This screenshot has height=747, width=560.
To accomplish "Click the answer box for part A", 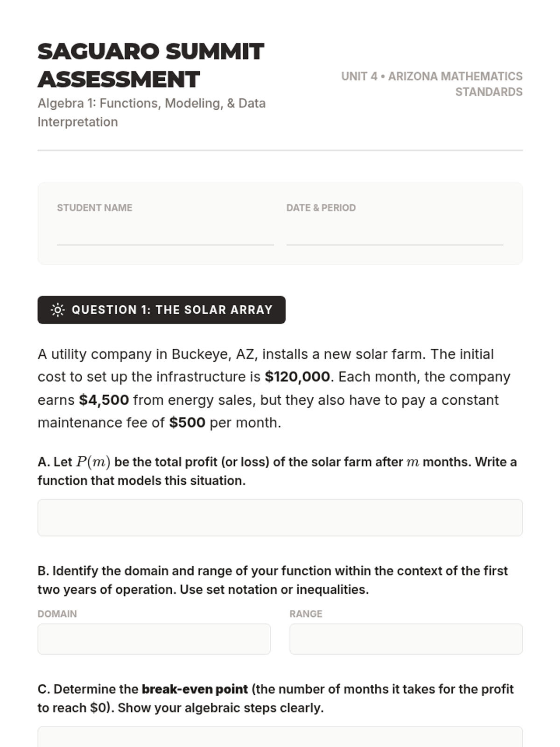I will pos(280,518).
